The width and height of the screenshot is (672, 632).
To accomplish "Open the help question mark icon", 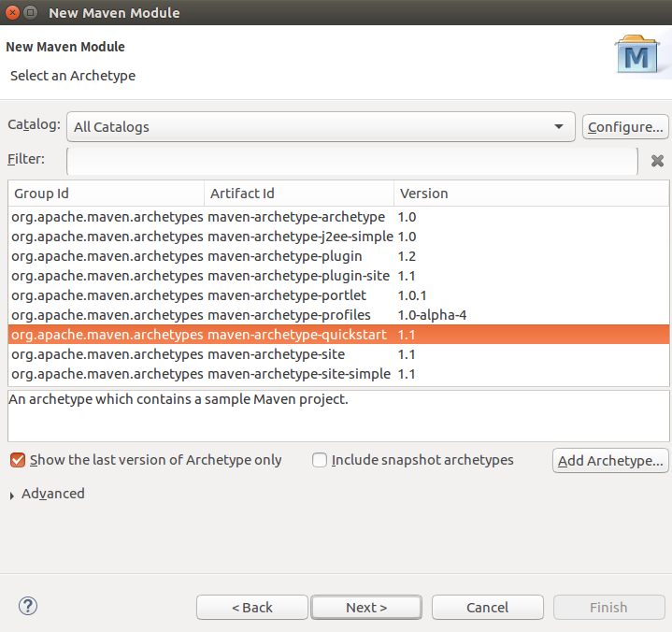I will click(28, 606).
